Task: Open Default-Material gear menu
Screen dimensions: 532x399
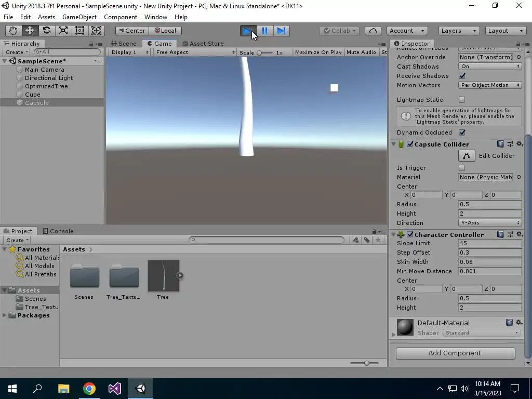Action: point(519,322)
